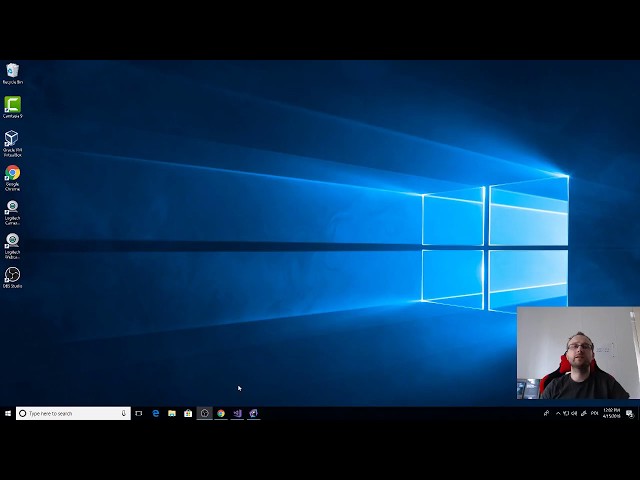This screenshot has height=480, width=640.
Task: Open Task View from the taskbar
Action: point(139,413)
